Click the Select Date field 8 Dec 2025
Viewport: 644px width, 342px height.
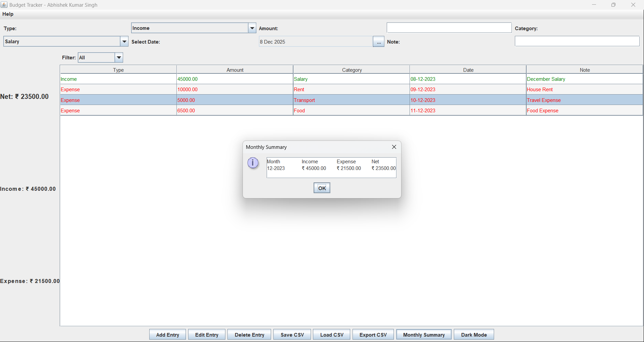click(x=316, y=42)
